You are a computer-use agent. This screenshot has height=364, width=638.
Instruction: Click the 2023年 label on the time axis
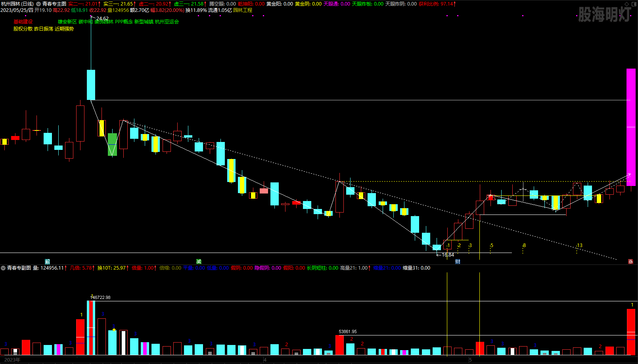click(12, 360)
